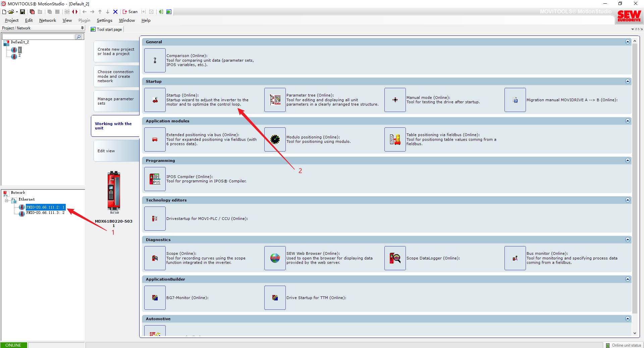Image resolution: width=644 pixels, height=348 pixels.
Task: Click the Scan network toolbar button
Action: [130, 12]
